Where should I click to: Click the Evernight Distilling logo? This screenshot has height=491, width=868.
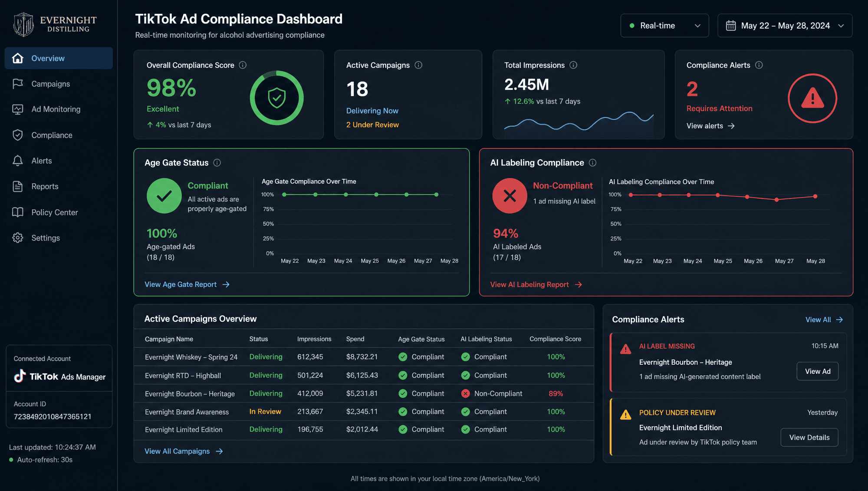(55, 24)
